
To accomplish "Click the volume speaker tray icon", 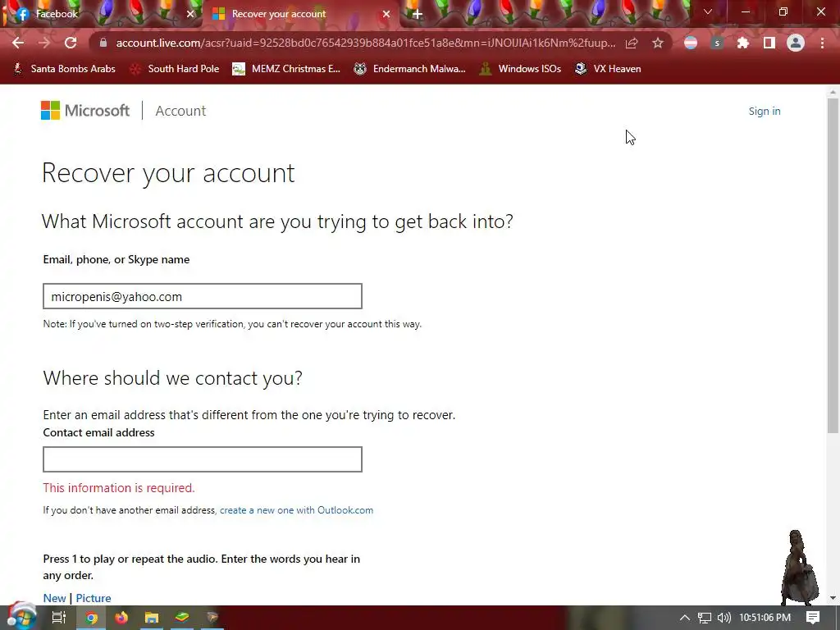I will click(724, 618).
